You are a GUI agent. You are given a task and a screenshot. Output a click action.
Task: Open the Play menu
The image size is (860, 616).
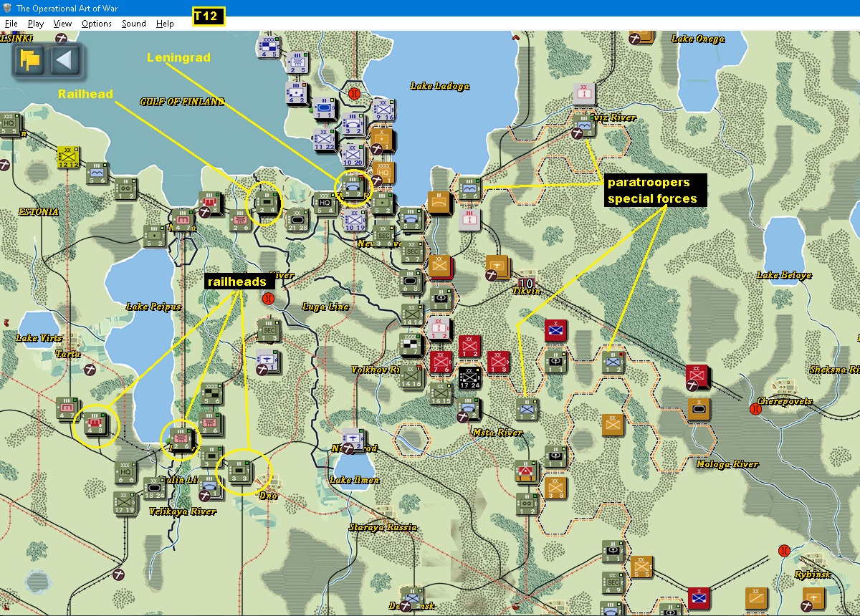36,24
